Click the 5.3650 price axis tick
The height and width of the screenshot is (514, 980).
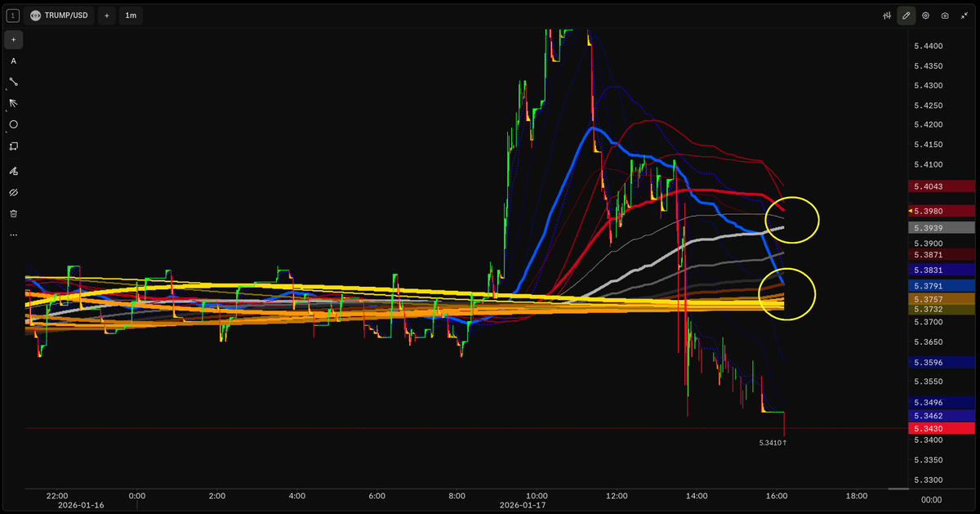pyautogui.click(x=929, y=342)
